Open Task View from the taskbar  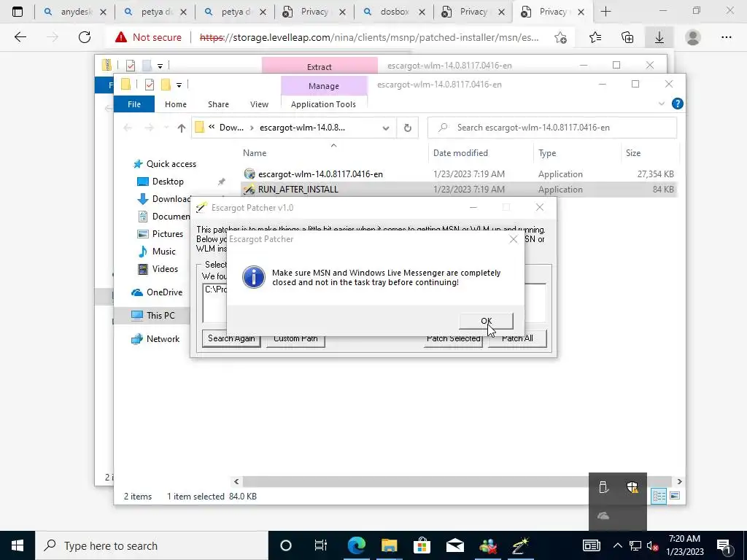point(321,545)
